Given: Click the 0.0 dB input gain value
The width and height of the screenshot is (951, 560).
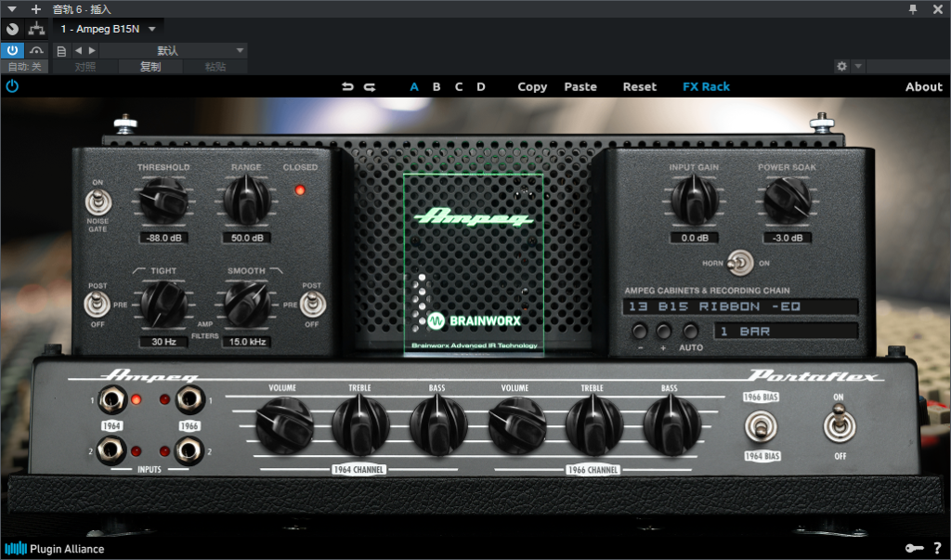Looking at the screenshot, I should click(x=695, y=238).
